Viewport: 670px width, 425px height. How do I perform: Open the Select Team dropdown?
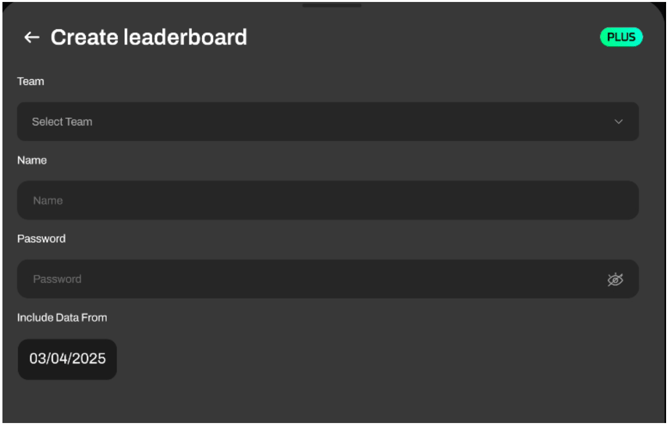(x=327, y=122)
